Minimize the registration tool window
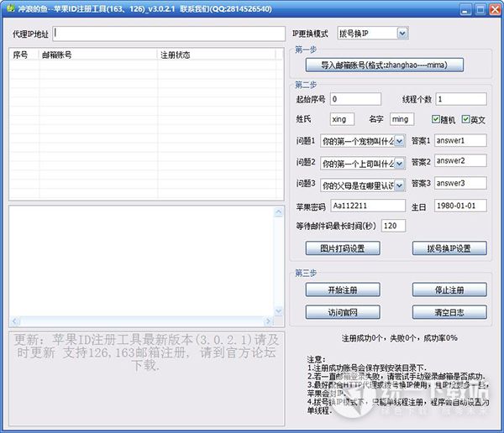 click(465, 9)
